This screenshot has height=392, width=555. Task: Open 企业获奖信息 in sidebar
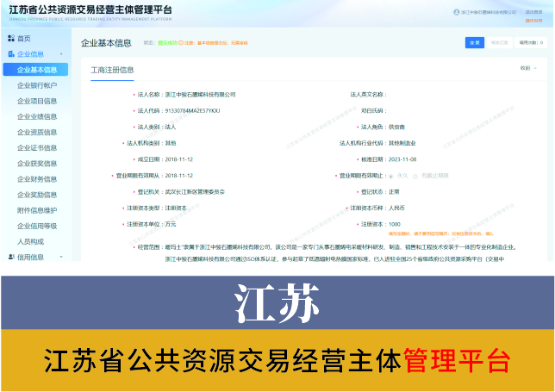(37, 163)
